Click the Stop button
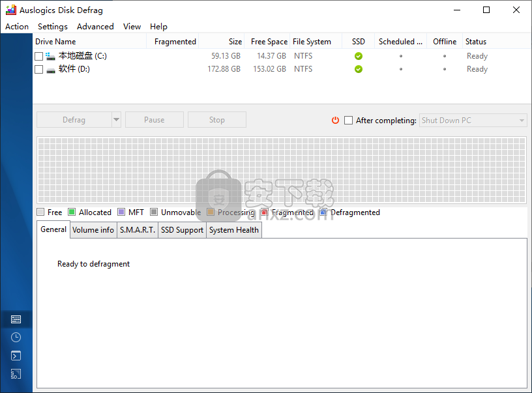 217,120
